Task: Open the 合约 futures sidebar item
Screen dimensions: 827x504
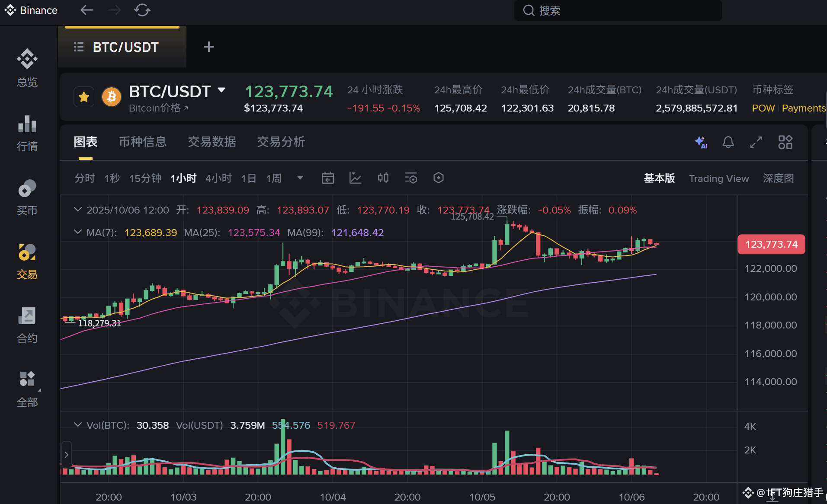Action: tap(27, 325)
